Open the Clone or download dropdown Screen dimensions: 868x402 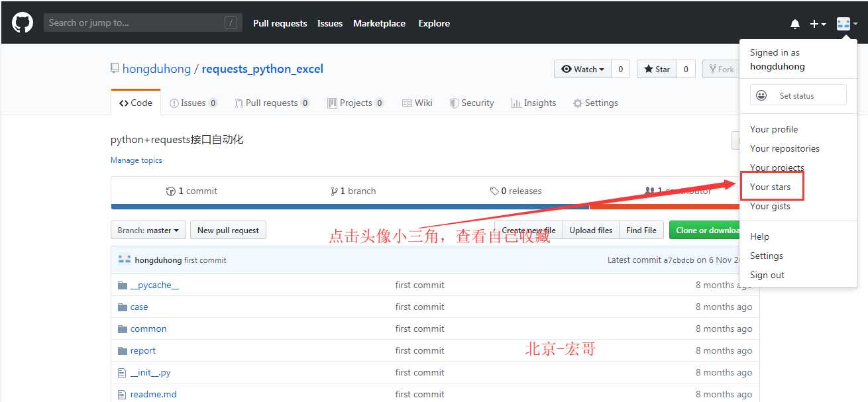[704, 230]
